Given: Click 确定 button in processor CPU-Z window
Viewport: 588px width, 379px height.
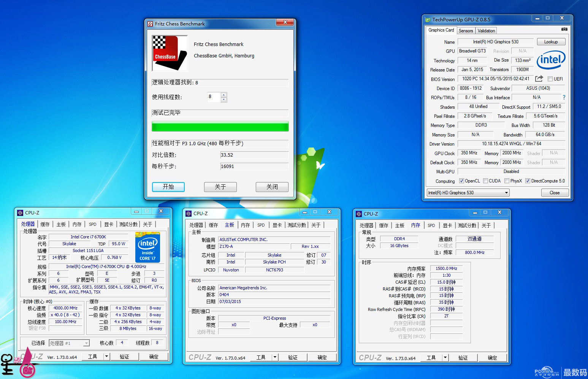Looking at the screenshot, I should [154, 357].
